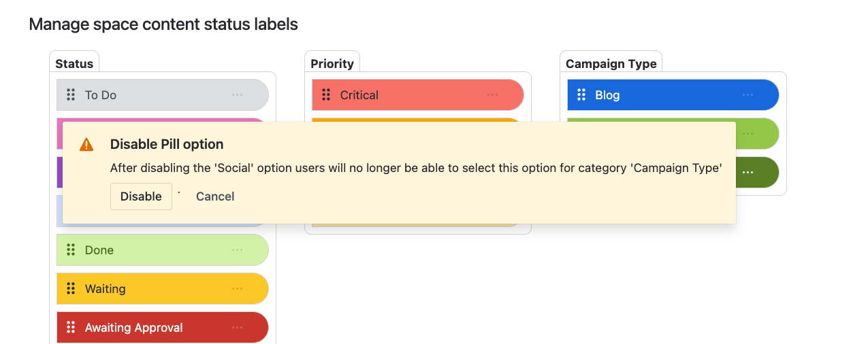Open the To Do pill ellipsis menu
This screenshot has width=868, height=344.
tap(237, 95)
